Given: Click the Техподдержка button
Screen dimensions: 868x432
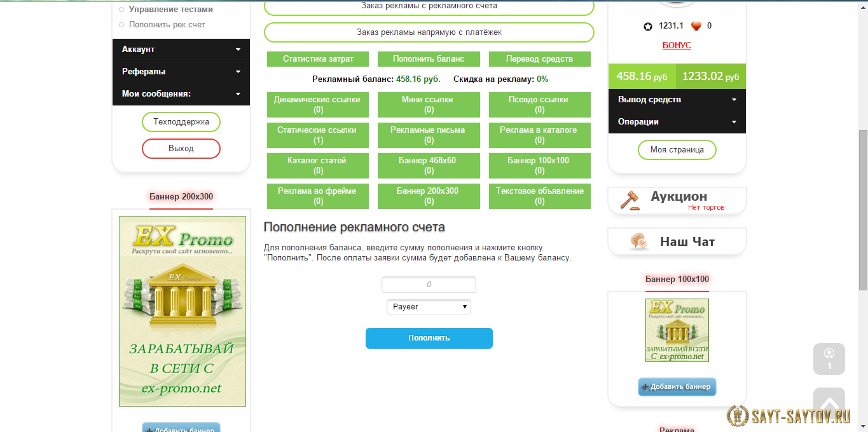Looking at the screenshot, I should pyautogui.click(x=181, y=122).
